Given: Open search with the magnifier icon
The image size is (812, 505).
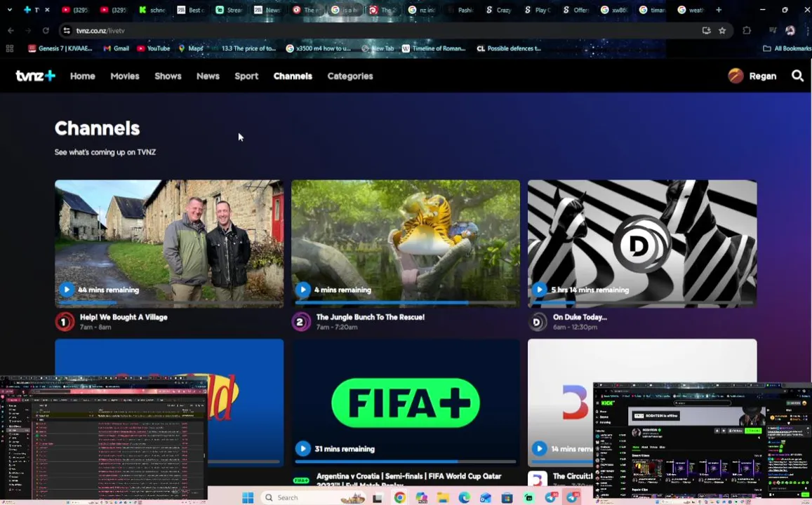Looking at the screenshot, I should point(797,76).
